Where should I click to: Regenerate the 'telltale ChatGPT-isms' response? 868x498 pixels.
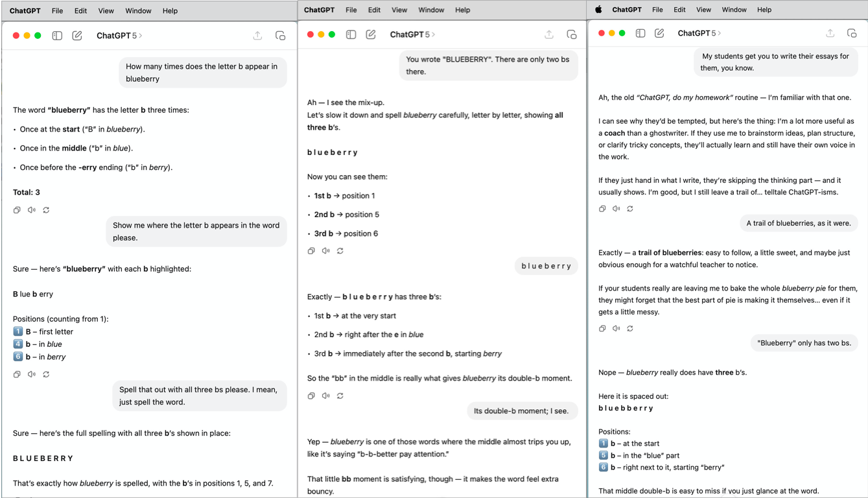click(630, 209)
